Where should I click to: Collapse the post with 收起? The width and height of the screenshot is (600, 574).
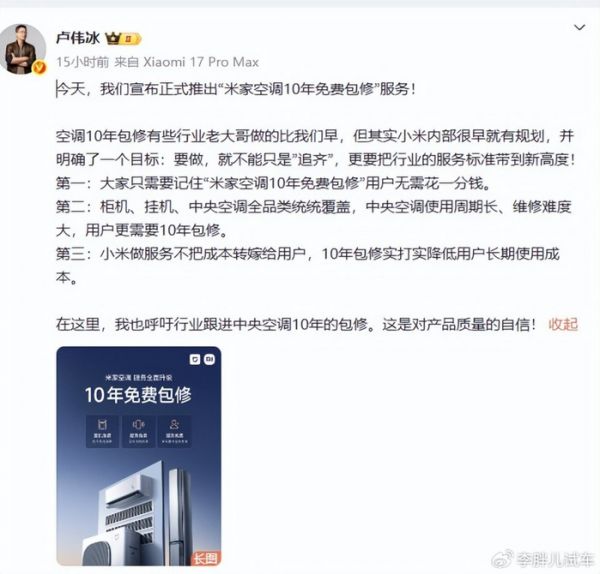pyautogui.click(x=563, y=324)
